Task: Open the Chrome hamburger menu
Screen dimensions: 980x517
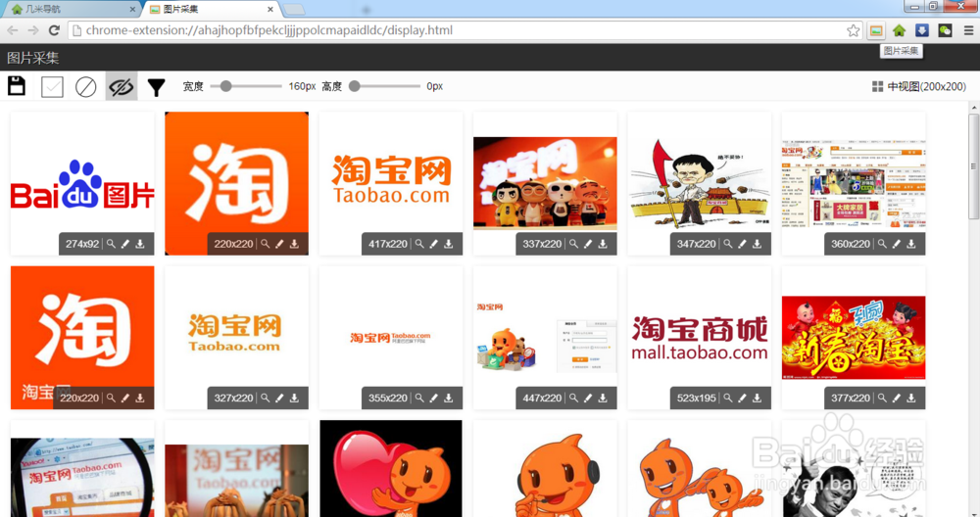Action: click(x=969, y=30)
